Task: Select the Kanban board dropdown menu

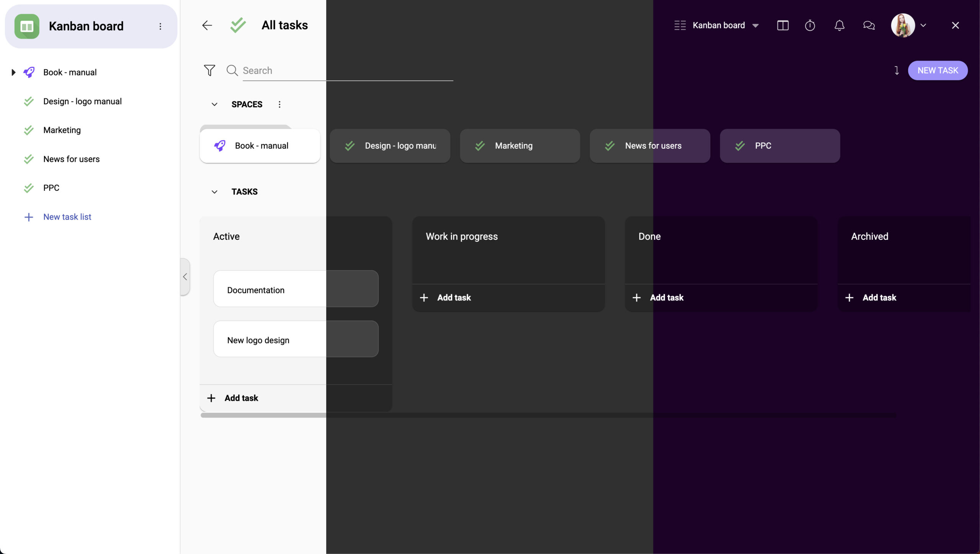Action: point(755,26)
